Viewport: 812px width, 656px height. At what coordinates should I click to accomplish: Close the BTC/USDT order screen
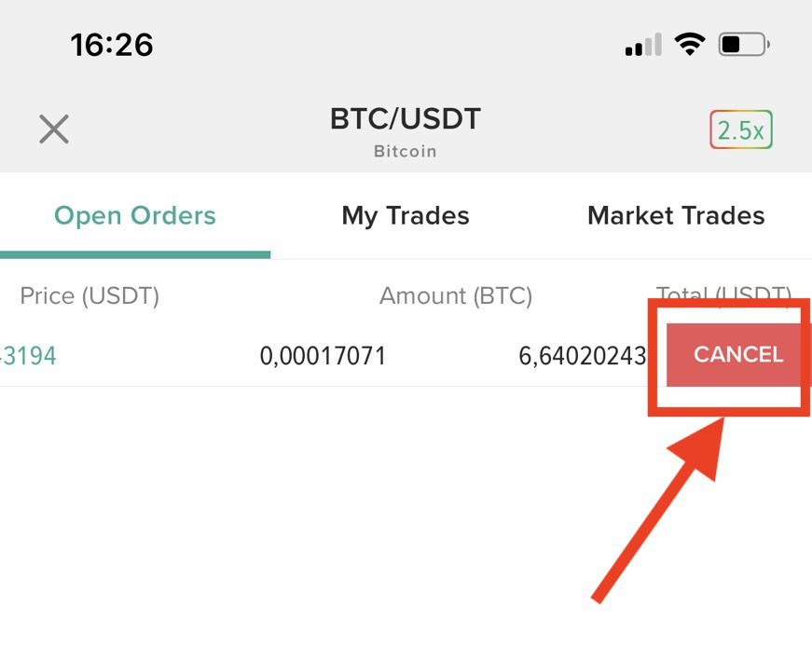(53, 129)
